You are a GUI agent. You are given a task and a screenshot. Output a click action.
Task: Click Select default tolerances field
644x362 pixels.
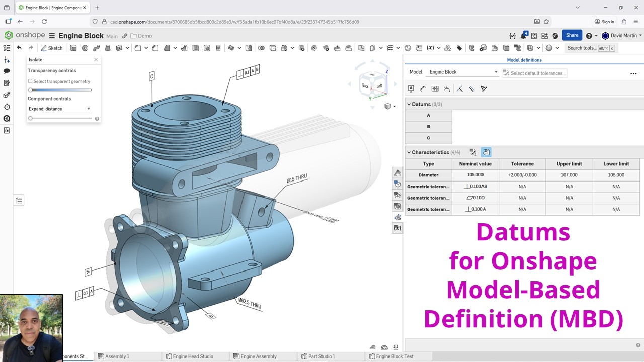point(534,73)
